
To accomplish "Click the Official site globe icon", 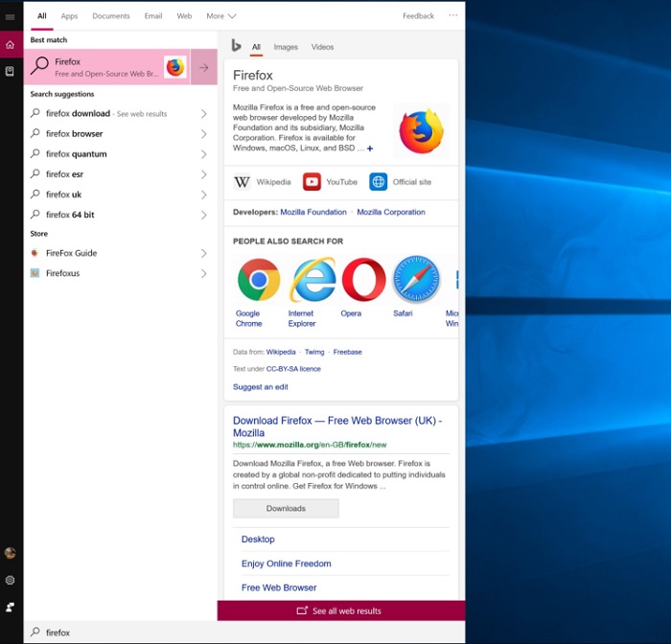I will [379, 182].
